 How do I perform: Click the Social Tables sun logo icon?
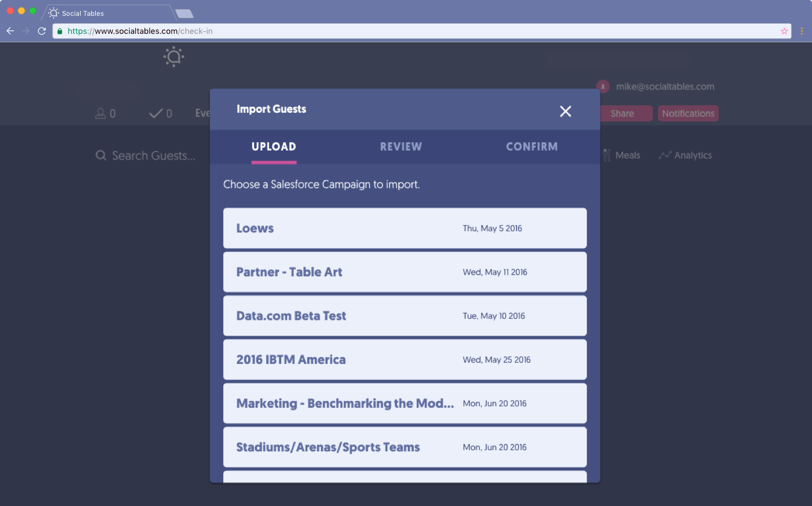(x=174, y=56)
